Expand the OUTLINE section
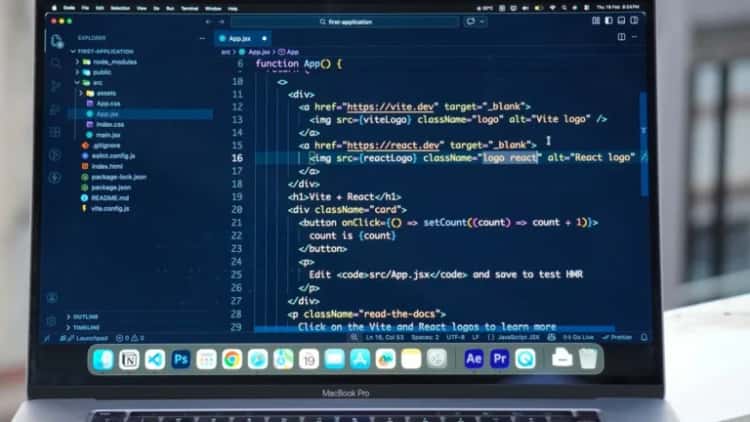This screenshot has height=422, width=750. click(x=83, y=317)
